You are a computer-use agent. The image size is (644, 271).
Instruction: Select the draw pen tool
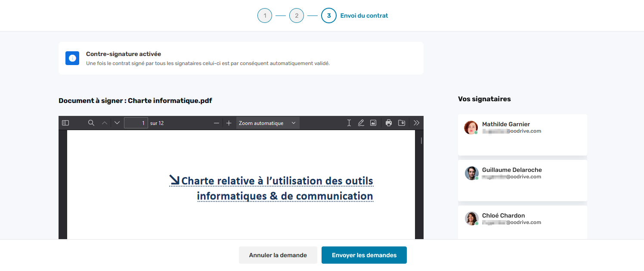tap(361, 123)
